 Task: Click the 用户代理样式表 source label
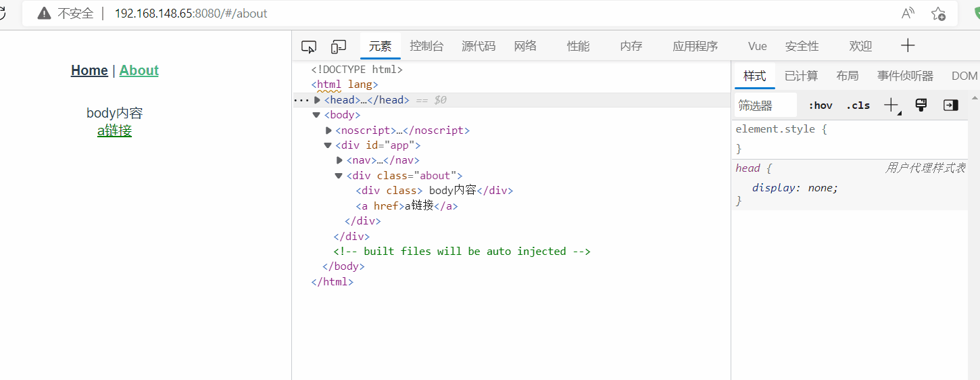(925, 168)
